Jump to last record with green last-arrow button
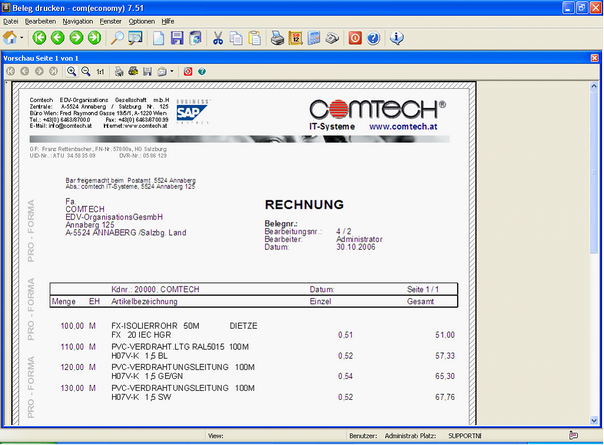Screen dimensions: 604x445 [94, 38]
